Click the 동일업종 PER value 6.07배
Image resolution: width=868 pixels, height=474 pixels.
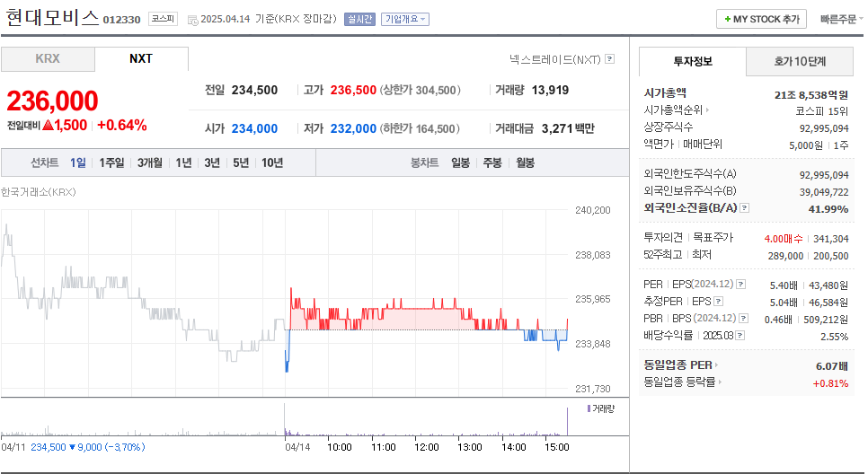pos(831,366)
